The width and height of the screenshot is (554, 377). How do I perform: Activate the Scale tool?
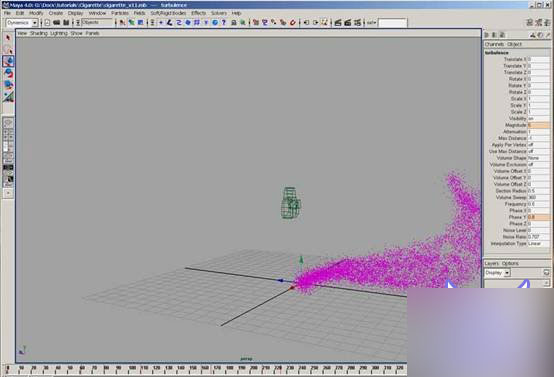tap(8, 85)
